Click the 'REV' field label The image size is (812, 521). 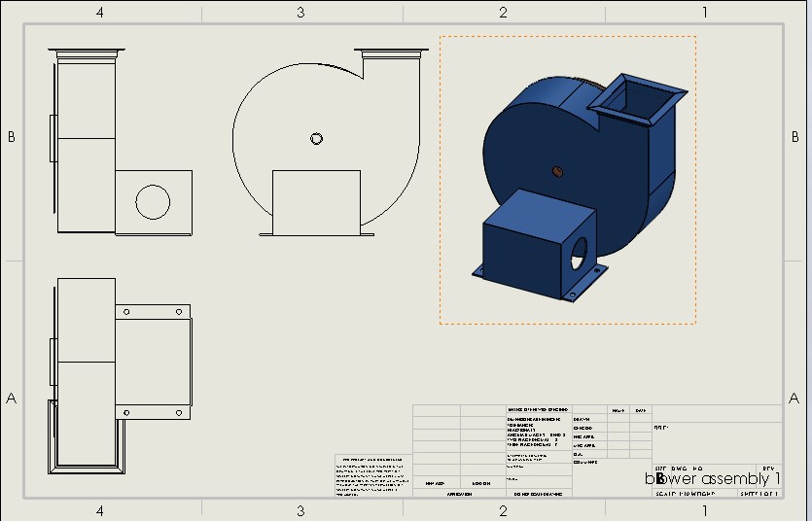[768, 469]
